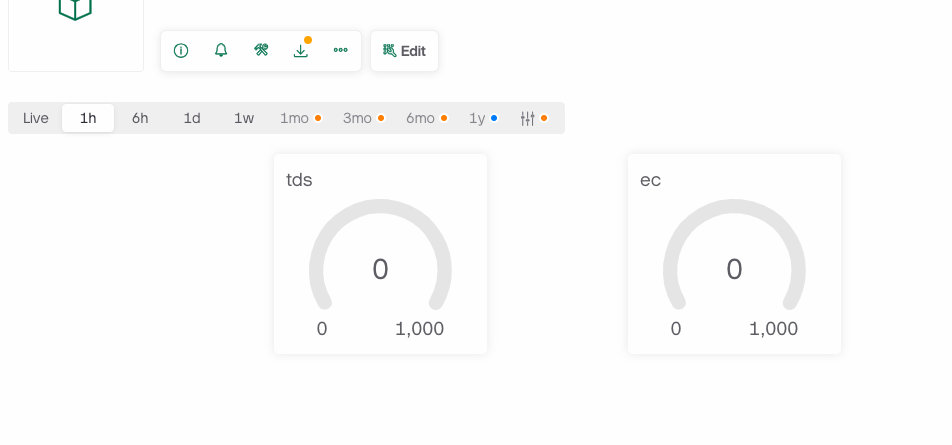Click the tds gauge minimum label 0
Viewport: 952px width, 445px height.
(322, 329)
